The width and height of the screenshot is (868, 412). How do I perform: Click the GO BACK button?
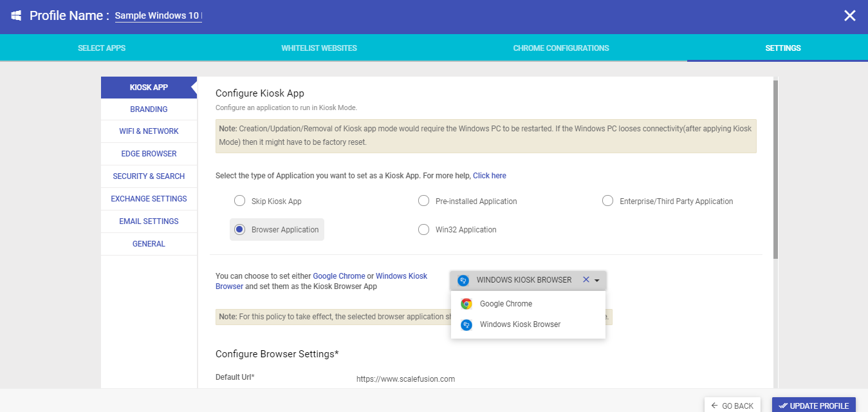pyautogui.click(x=732, y=406)
